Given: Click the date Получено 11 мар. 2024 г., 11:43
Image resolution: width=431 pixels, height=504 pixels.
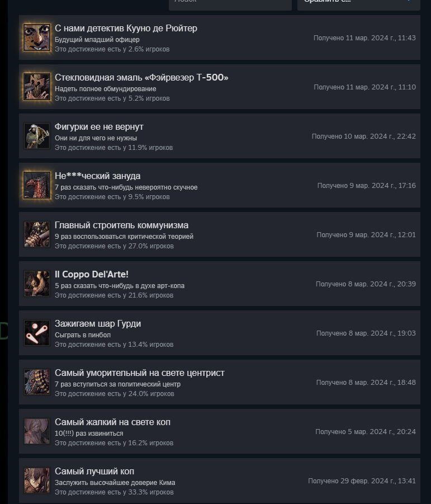Looking at the screenshot, I should [364, 38].
